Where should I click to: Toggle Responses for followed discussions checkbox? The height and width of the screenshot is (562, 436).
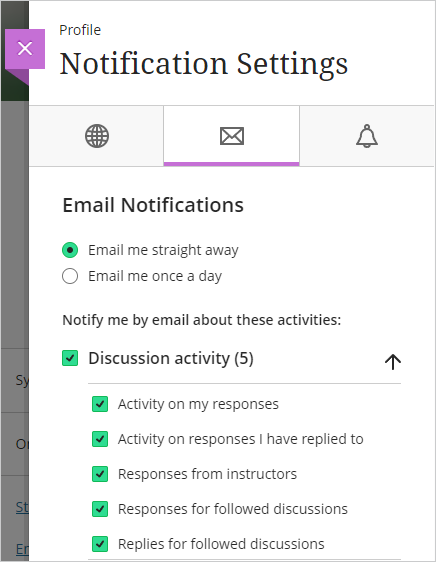pyautogui.click(x=100, y=509)
